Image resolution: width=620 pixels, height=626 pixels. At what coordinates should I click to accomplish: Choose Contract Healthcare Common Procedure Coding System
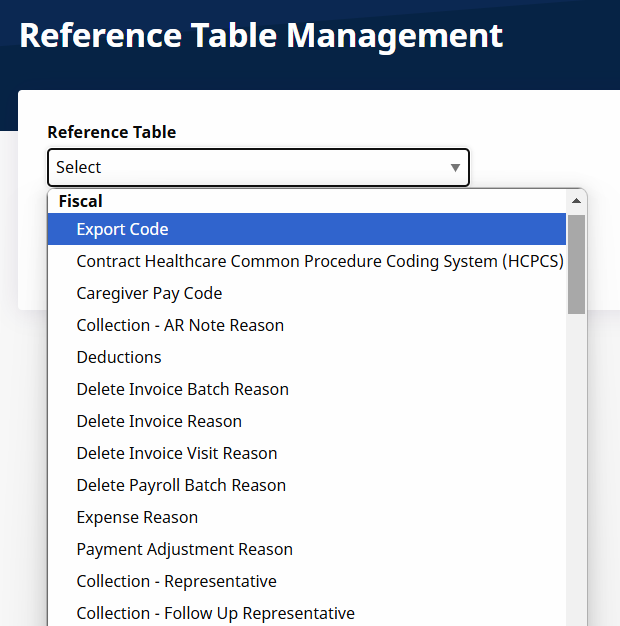(x=320, y=261)
